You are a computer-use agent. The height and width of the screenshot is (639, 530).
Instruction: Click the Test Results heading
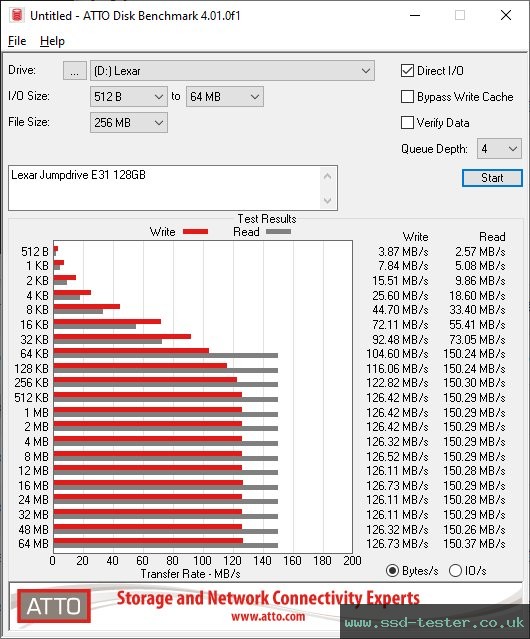pos(267,219)
